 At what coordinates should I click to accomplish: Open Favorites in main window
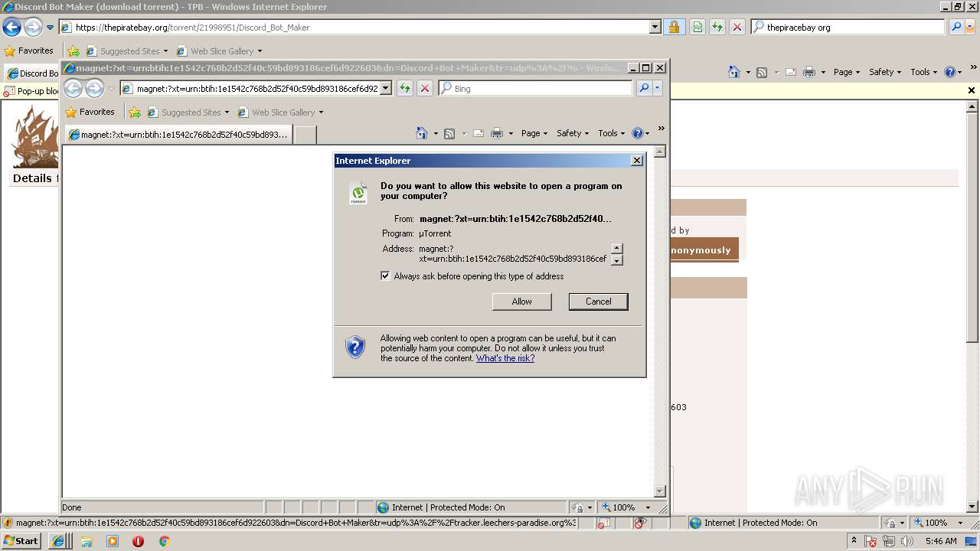(29, 51)
